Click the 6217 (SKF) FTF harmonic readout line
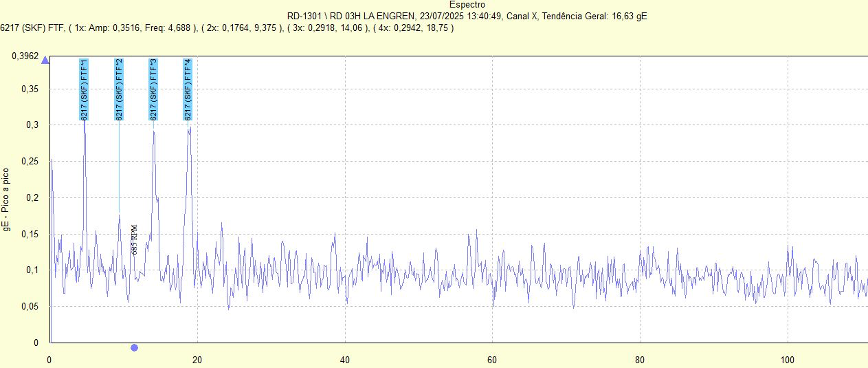 (227, 28)
